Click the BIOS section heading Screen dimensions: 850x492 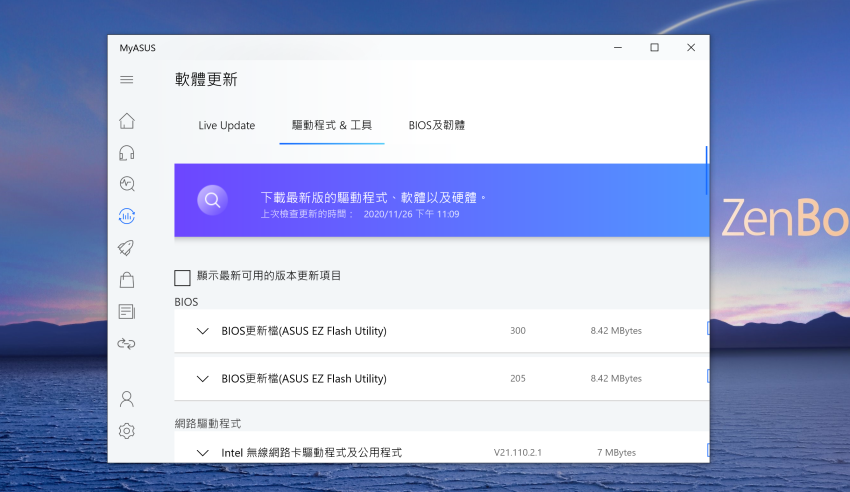[186, 302]
